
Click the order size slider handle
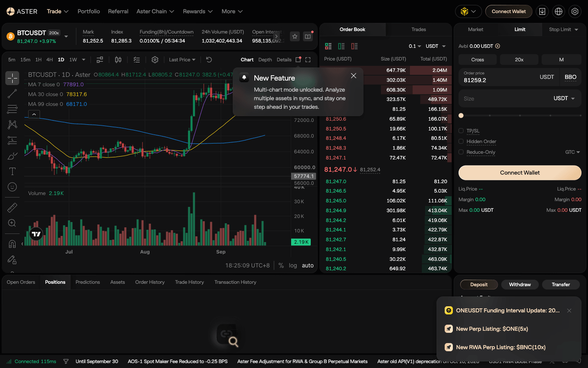(x=461, y=116)
